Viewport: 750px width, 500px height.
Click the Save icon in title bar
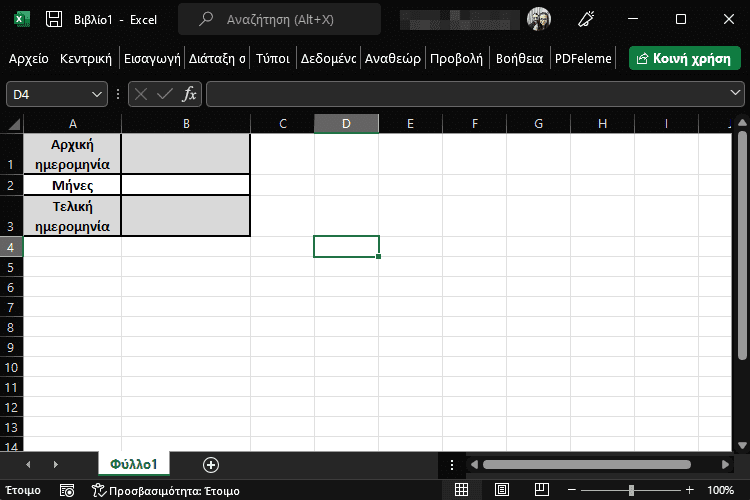pos(54,19)
